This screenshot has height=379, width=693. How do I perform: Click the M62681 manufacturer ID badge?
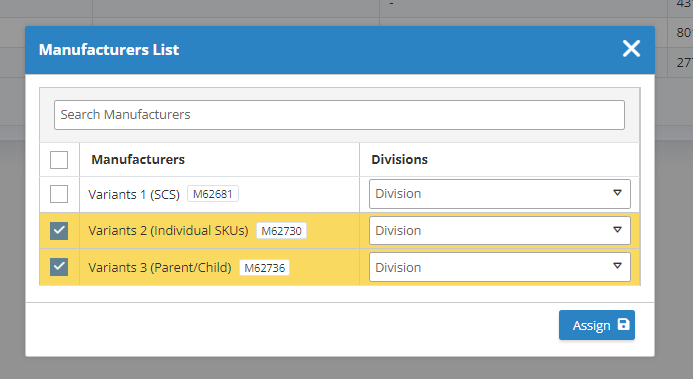pos(213,194)
